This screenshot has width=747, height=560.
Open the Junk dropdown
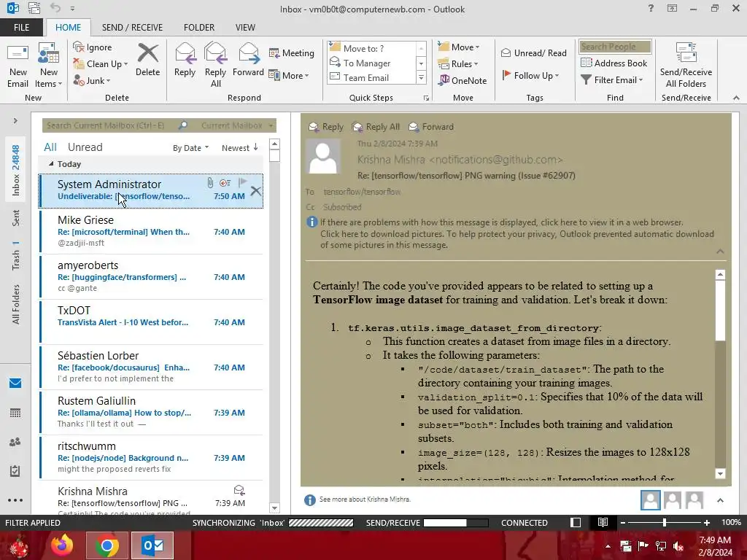coord(92,80)
